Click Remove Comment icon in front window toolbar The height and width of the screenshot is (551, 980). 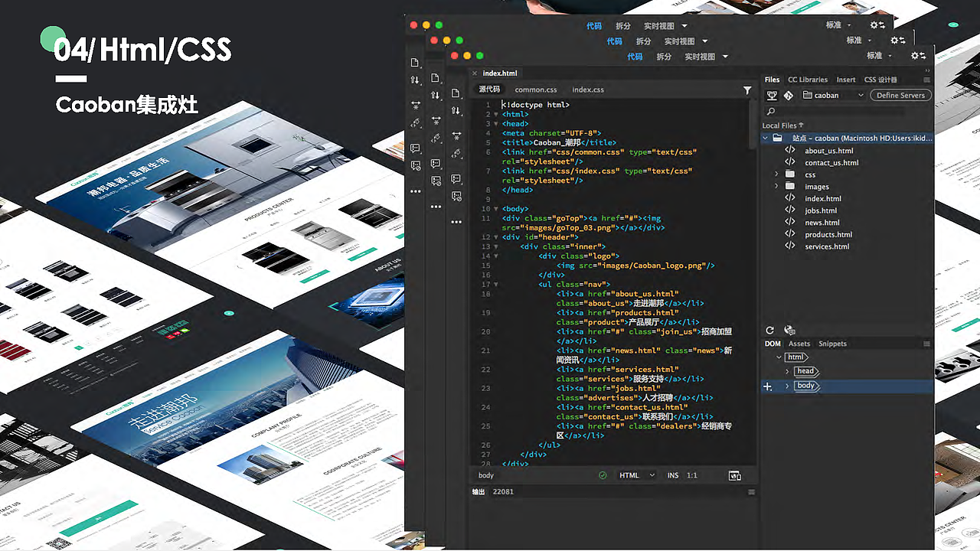pyautogui.click(x=456, y=197)
